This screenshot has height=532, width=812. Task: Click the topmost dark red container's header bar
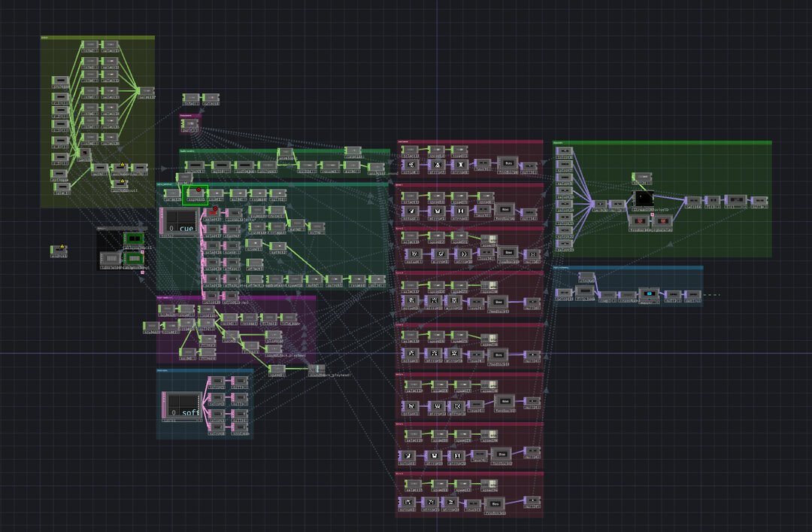click(x=469, y=141)
